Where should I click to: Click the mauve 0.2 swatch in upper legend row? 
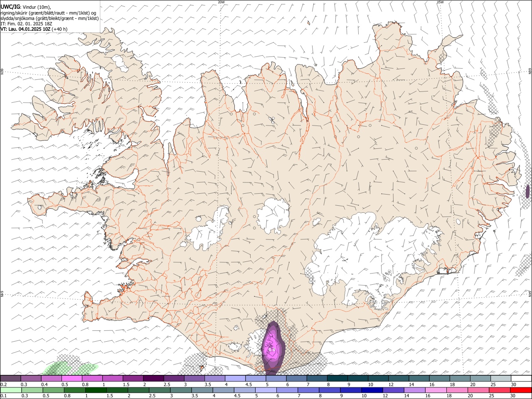point(10,378)
